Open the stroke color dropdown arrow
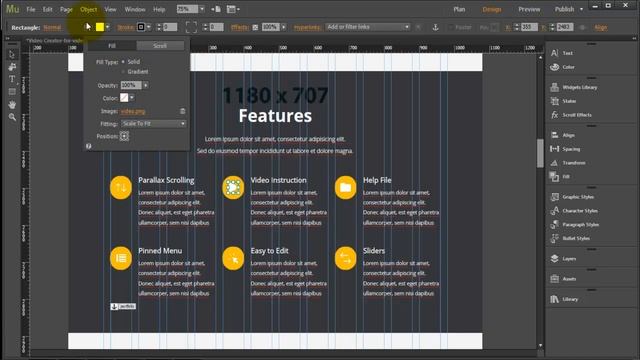640x360 pixels. click(149, 27)
